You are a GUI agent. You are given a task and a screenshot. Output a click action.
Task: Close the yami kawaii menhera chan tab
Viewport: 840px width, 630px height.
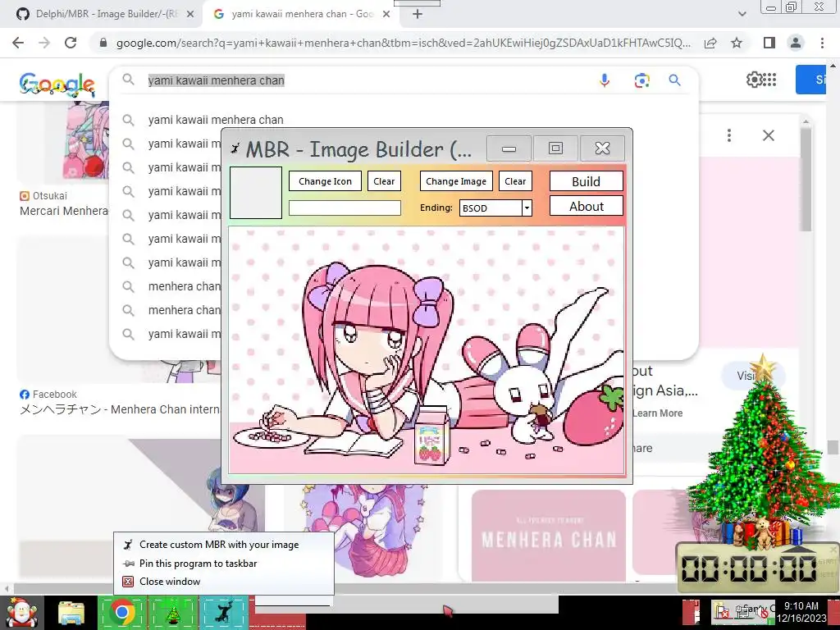(386, 14)
